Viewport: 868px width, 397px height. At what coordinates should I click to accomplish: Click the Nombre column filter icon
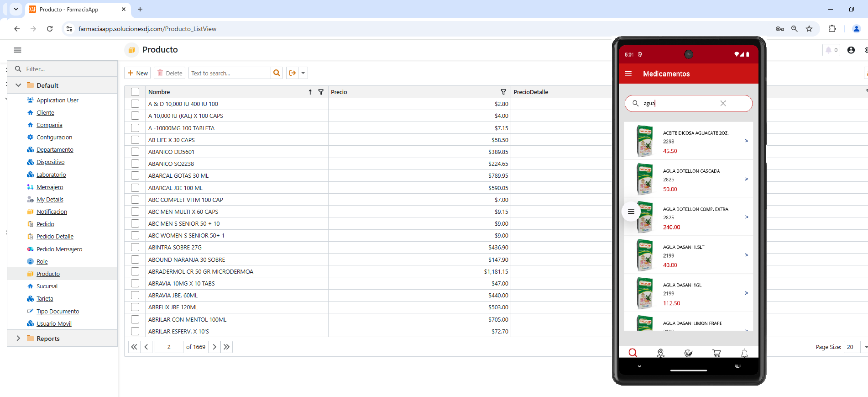pyautogui.click(x=321, y=92)
